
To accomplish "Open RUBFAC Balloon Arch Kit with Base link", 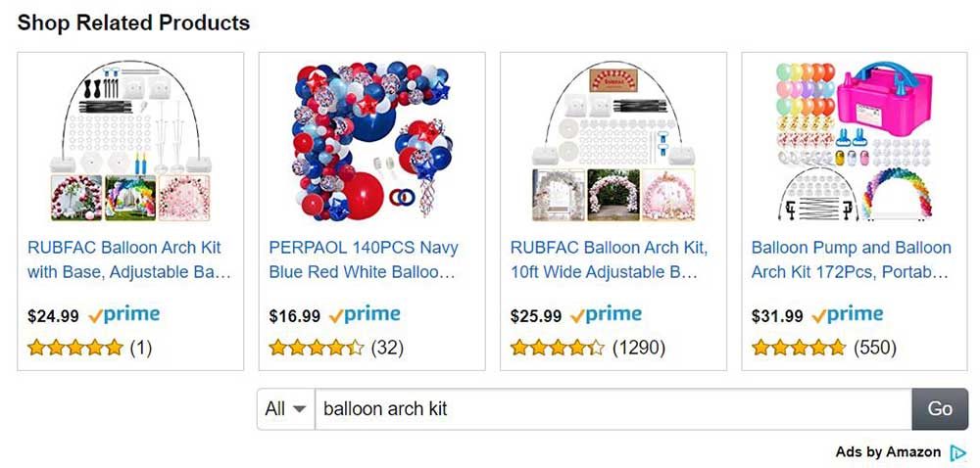I will click(129, 259).
